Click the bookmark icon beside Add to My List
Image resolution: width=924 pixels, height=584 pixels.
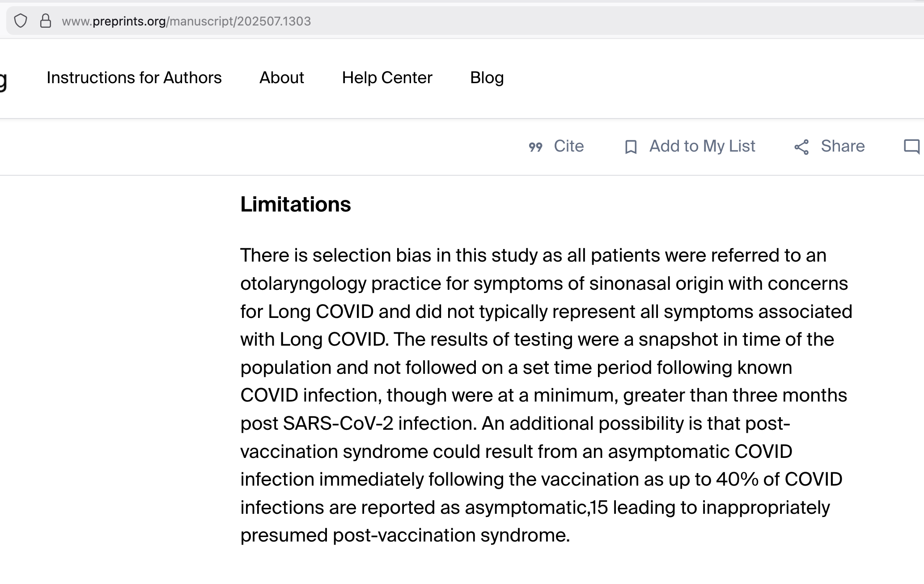[631, 147]
